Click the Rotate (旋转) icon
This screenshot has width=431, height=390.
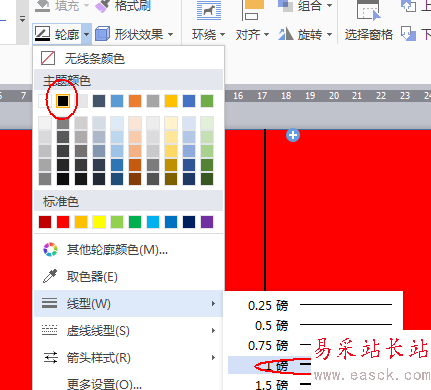point(286,34)
